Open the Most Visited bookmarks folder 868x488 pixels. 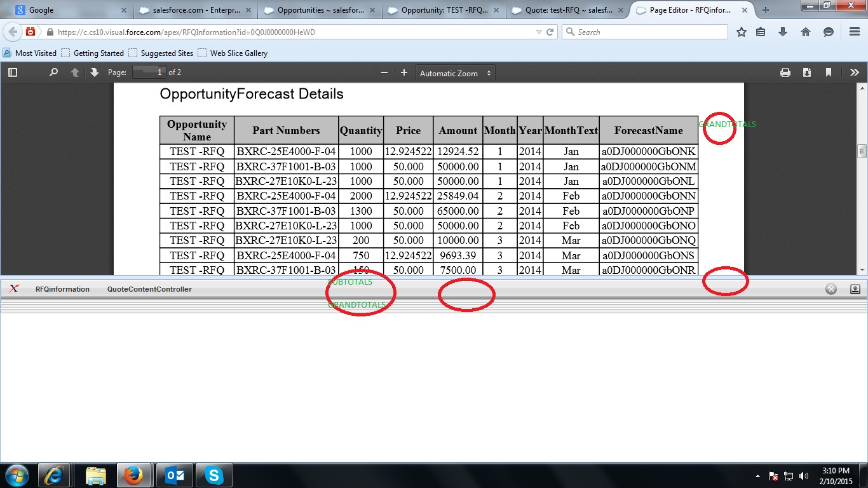tap(30, 53)
